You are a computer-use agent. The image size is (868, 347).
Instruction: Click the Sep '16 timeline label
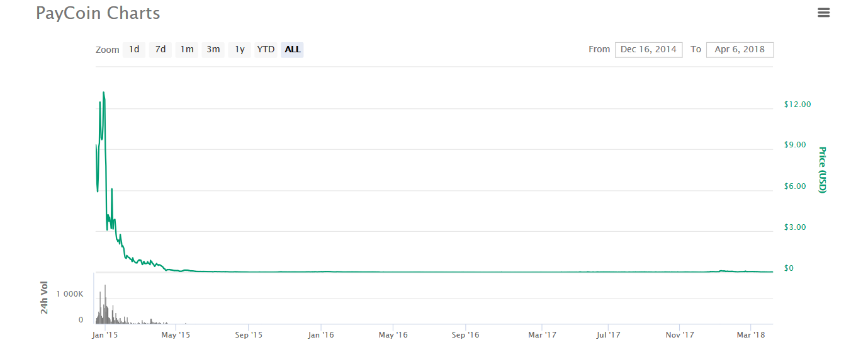click(466, 335)
